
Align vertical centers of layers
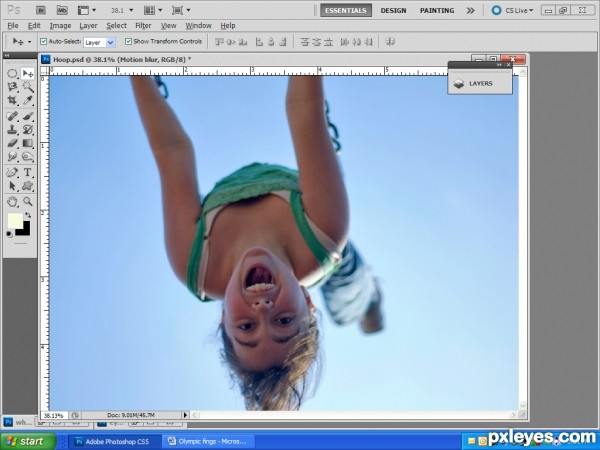point(231,42)
